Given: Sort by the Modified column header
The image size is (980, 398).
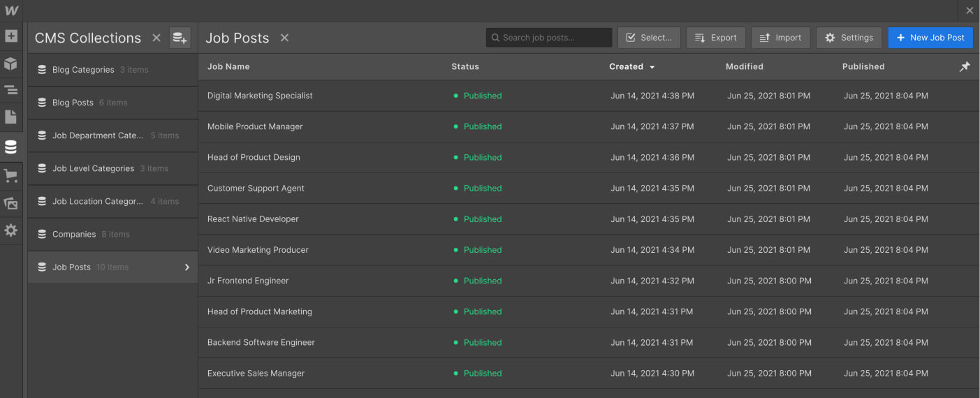Looking at the screenshot, I should click(745, 66).
